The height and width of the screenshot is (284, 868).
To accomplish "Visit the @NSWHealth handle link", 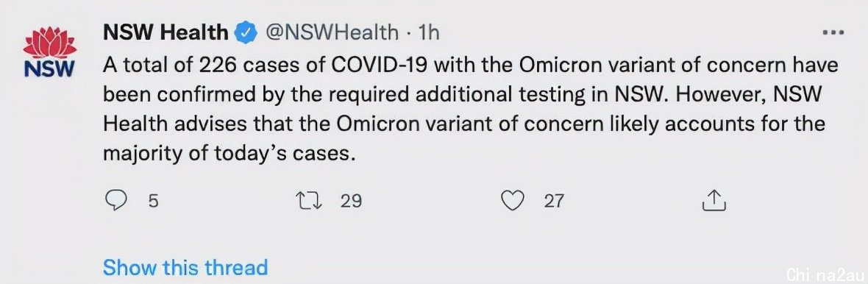I will [x=332, y=32].
